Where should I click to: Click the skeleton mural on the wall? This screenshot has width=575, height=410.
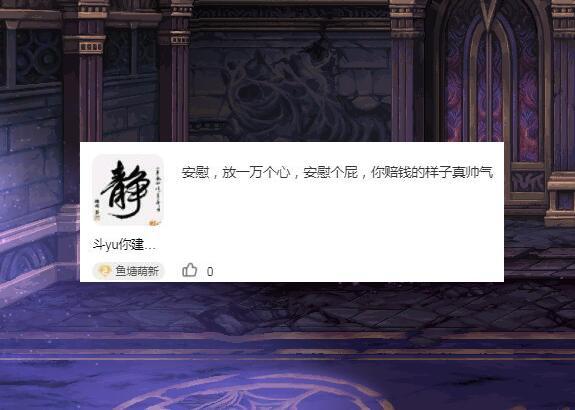[290, 90]
